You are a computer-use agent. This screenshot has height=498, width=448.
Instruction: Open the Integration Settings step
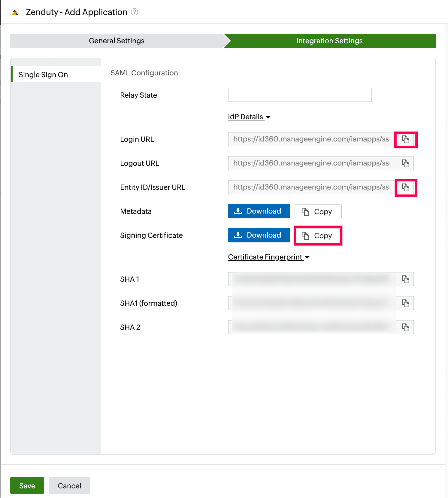point(330,41)
